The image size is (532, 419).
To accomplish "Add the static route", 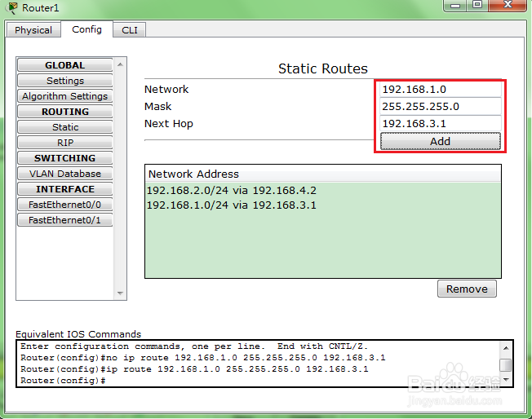I will coord(441,141).
